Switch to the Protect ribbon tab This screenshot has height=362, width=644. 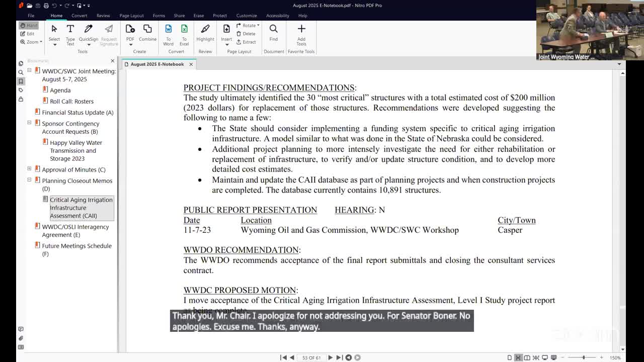219,16
